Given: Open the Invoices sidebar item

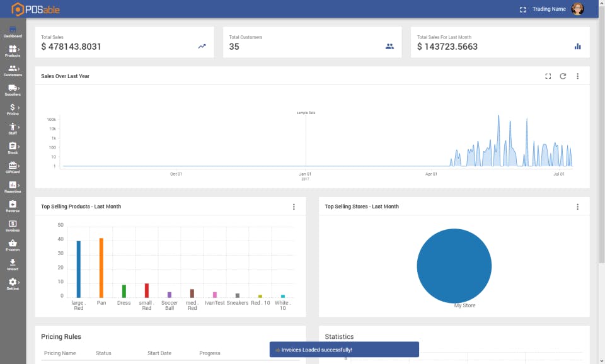Looking at the screenshot, I should point(13,226).
